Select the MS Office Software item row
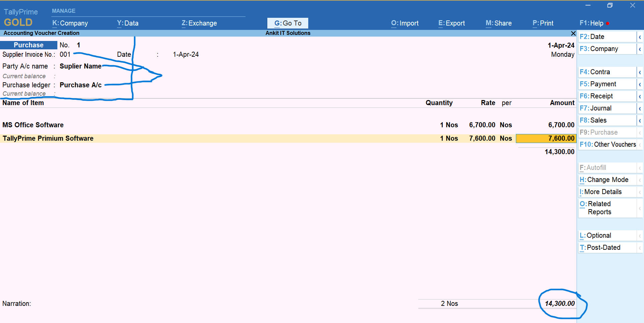The height and width of the screenshot is (323, 644). click(x=288, y=125)
